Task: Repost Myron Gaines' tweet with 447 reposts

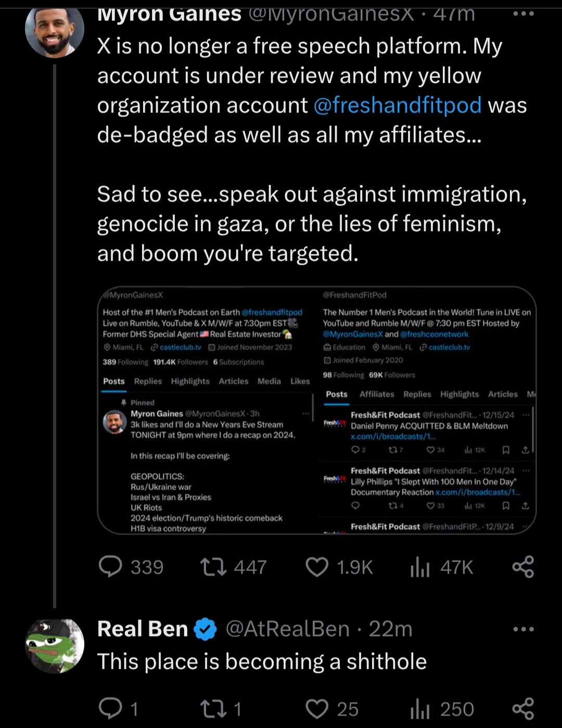Action: tap(213, 567)
